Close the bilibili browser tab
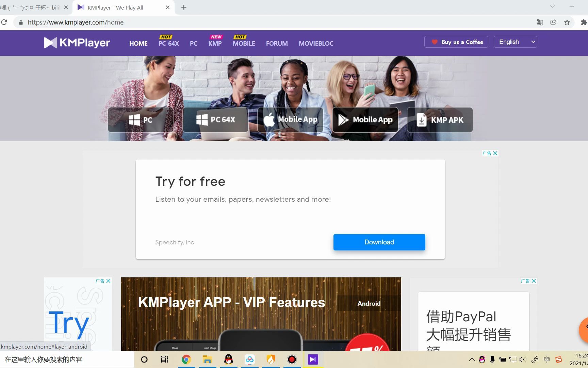 [66, 7]
